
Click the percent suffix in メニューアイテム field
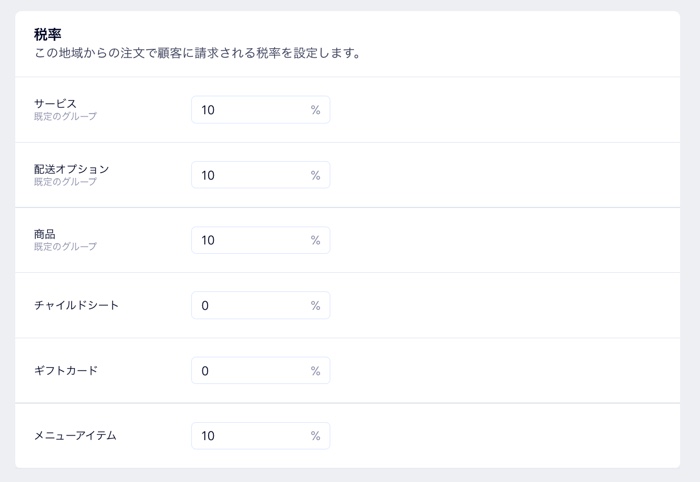pyautogui.click(x=315, y=436)
